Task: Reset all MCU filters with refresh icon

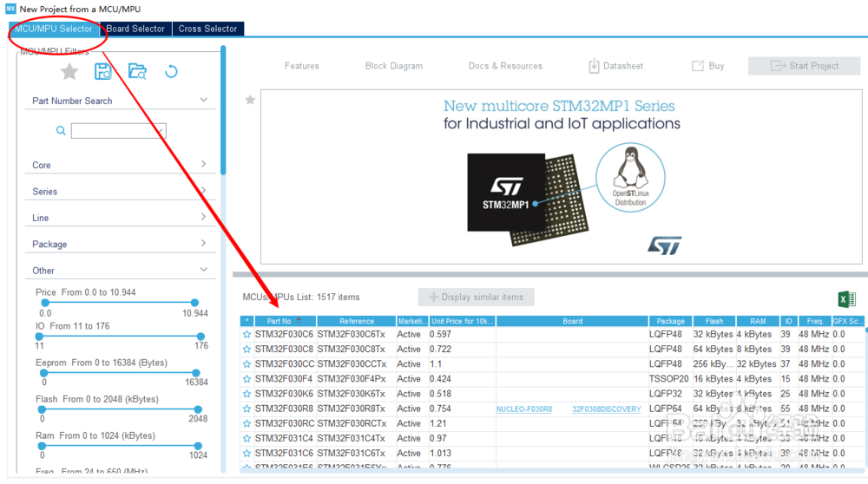Action: [171, 71]
